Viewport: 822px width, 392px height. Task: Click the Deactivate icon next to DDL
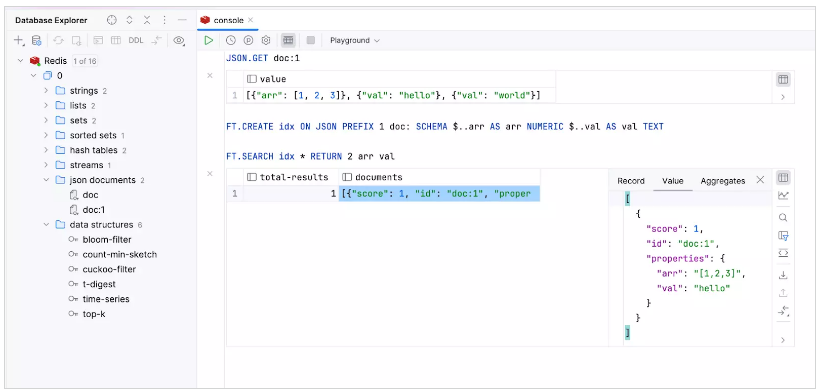[156, 40]
